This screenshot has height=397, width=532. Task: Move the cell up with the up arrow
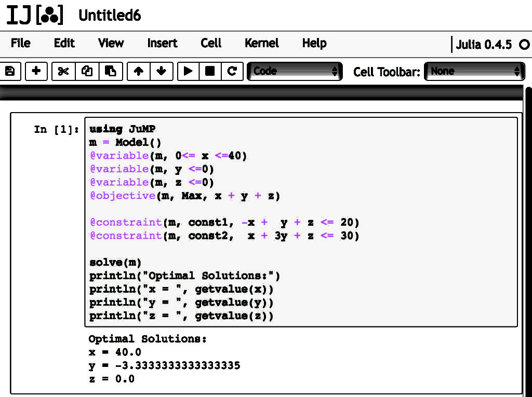139,72
